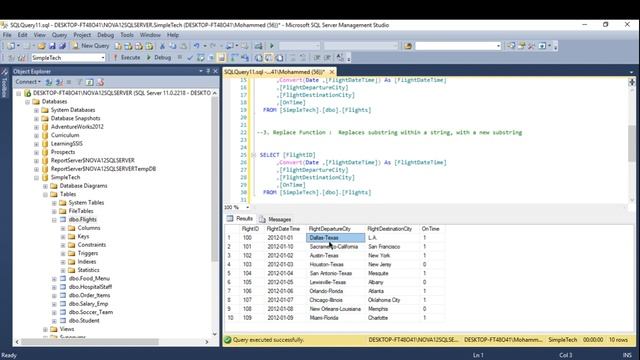This screenshot has height=360, width=640.
Task: Open the File menu
Action: click(7, 35)
